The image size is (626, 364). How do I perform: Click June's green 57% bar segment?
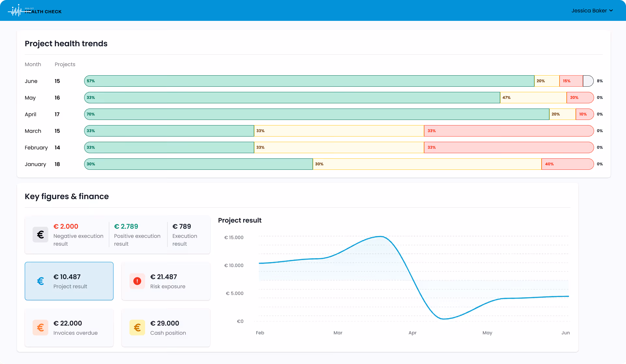[309, 81]
